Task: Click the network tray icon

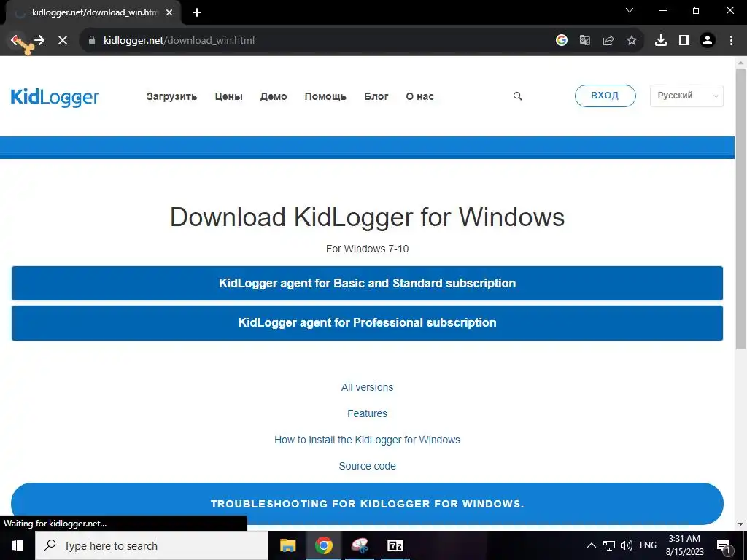Action: [609, 545]
